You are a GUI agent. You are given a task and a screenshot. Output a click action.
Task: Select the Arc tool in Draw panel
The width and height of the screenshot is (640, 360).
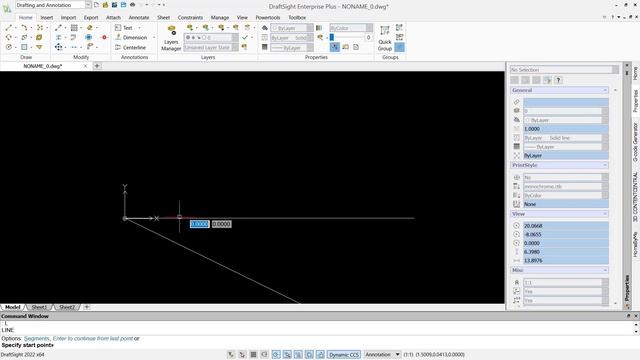[x=24, y=28]
